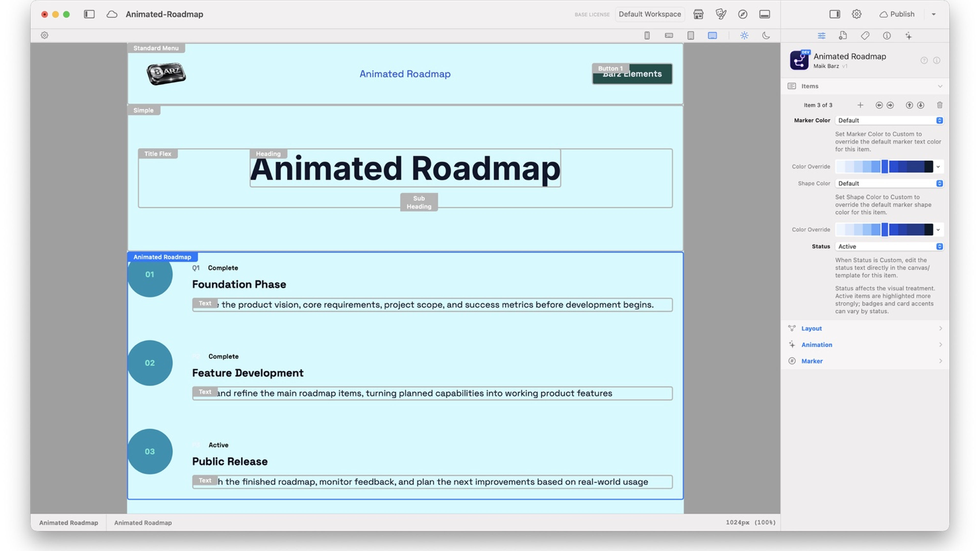Click the Marker hash icon

792,361
